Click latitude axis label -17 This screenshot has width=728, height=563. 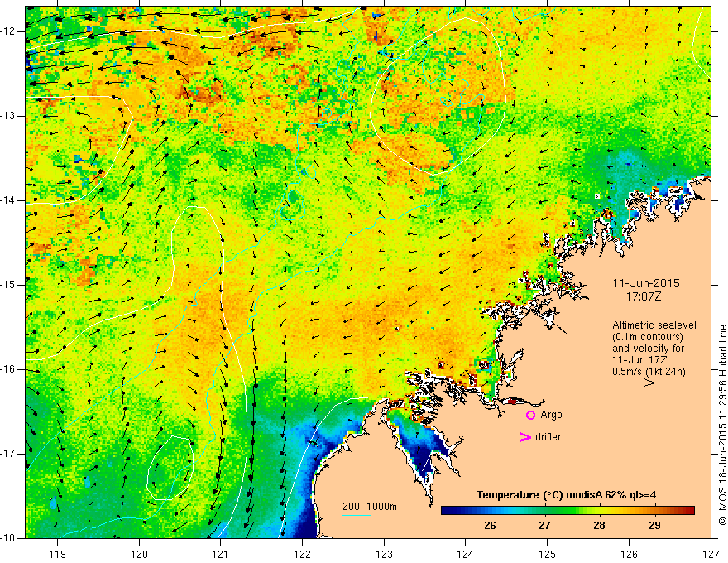pyautogui.click(x=8, y=454)
